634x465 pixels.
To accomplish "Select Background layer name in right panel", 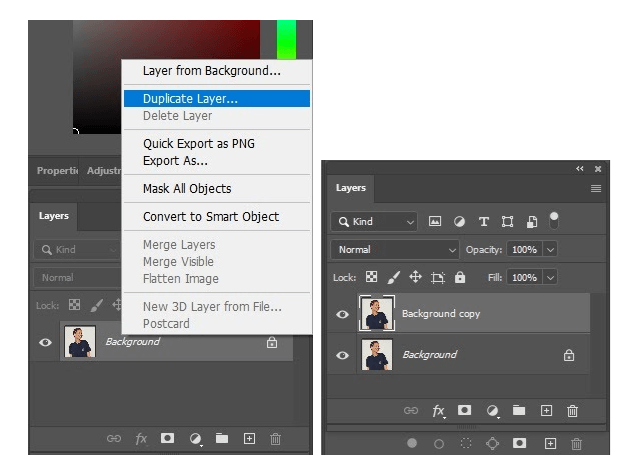I will pyautogui.click(x=429, y=355).
